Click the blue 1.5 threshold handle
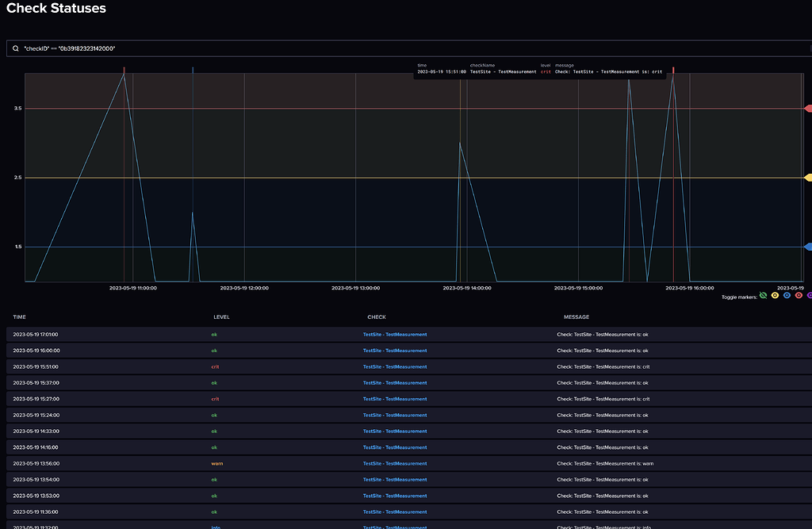Image resolution: width=812 pixels, height=529 pixels. click(x=808, y=247)
